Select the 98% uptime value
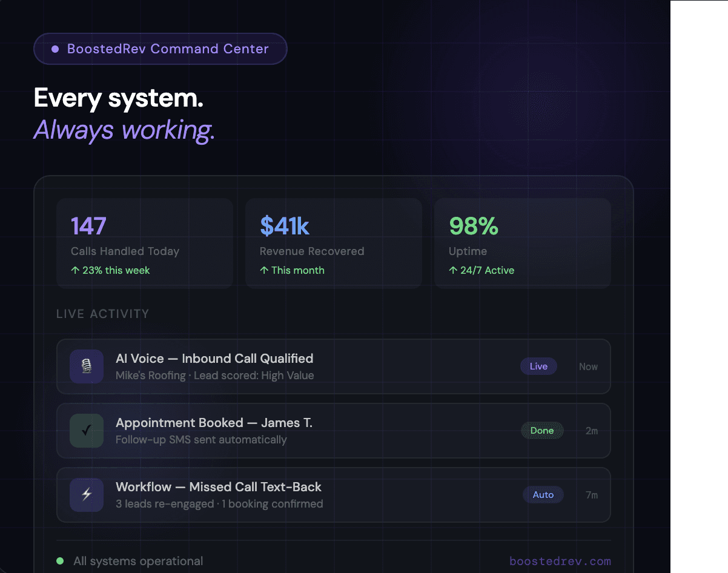728x573 pixels. [x=474, y=226]
